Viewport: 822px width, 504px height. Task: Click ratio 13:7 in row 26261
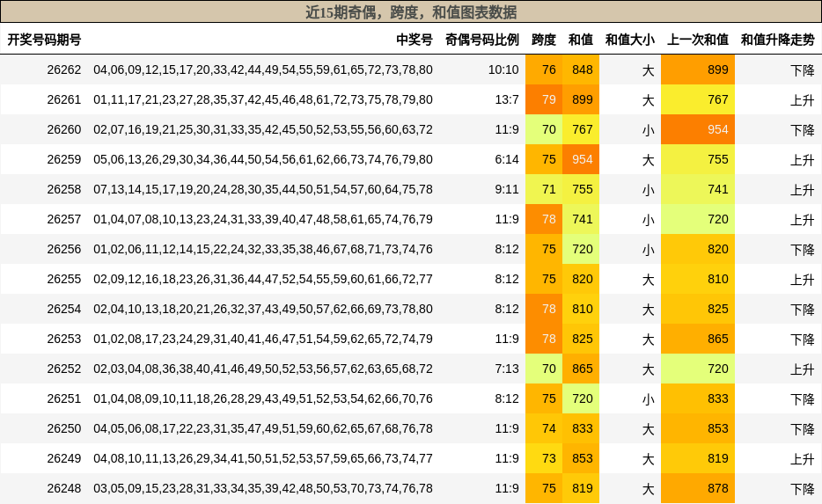[x=506, y=99]
